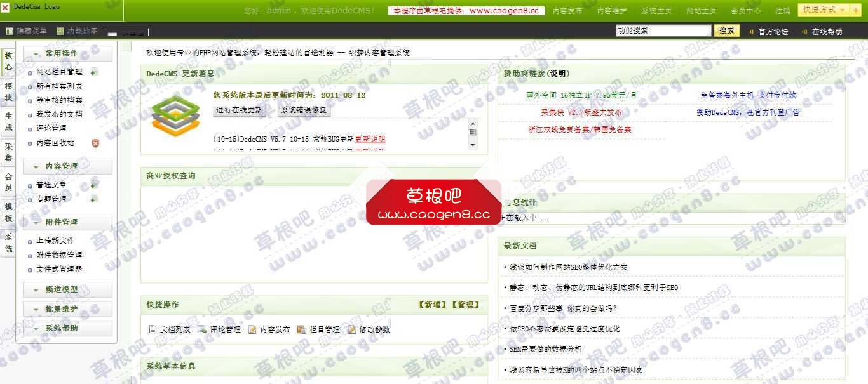The width and height of the screenshot is (868, 384).
Task: Click the 文档列表 icon in 快捷操作
Action: pos(153,329)
